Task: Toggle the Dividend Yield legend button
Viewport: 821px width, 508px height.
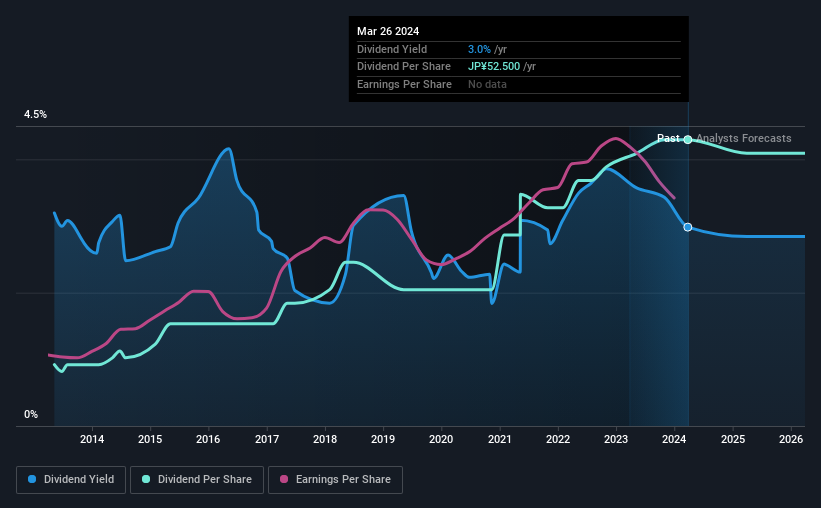Action: point(71,480)
